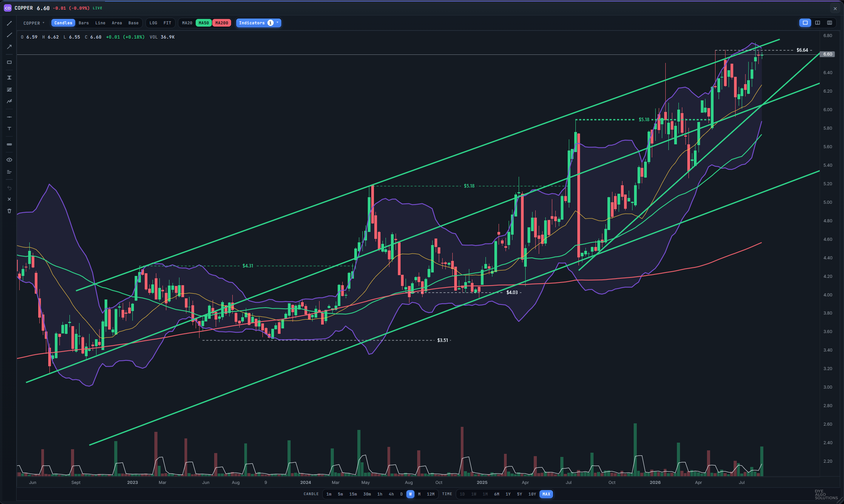The image size is (844, 504).
Task: Switch chart type to Bars
Action: pyautogui.click(x=84, y=23)
